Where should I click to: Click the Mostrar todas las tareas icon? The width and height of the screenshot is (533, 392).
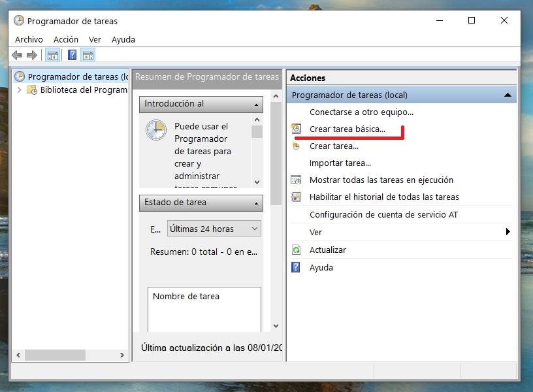pyautogui.click(x=296, y=180)
